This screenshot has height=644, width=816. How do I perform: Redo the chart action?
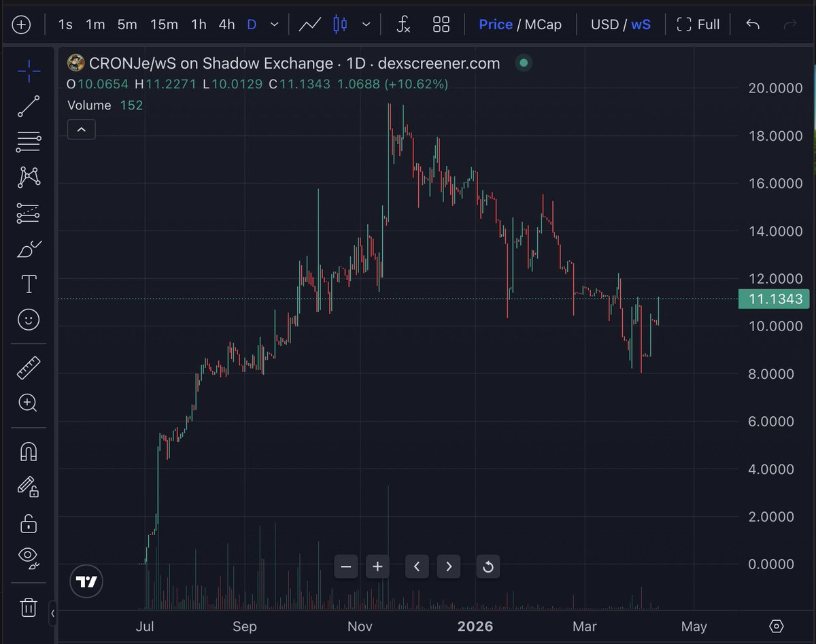tap(790, 24)
